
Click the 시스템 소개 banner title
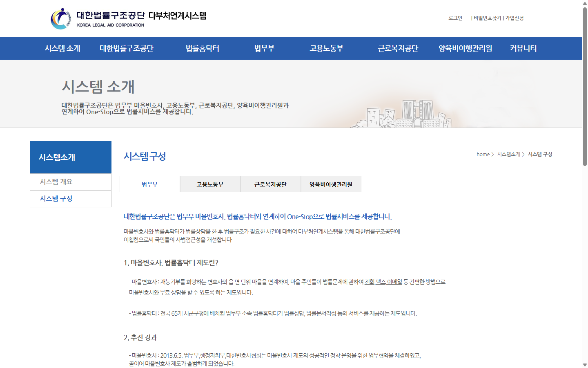click(98, 87)
